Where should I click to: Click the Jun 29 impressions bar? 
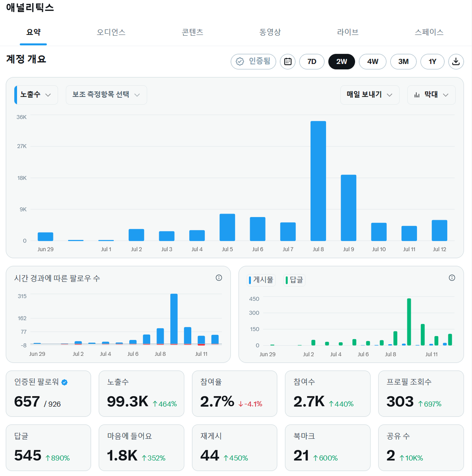45,237
